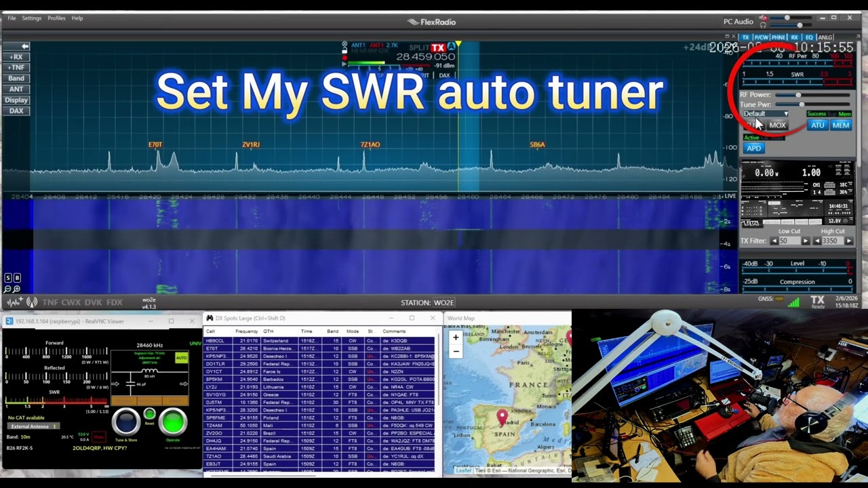Open the Band selection menu
The width and height of the screenshot is (868, 488).
[x=16, y=79]
